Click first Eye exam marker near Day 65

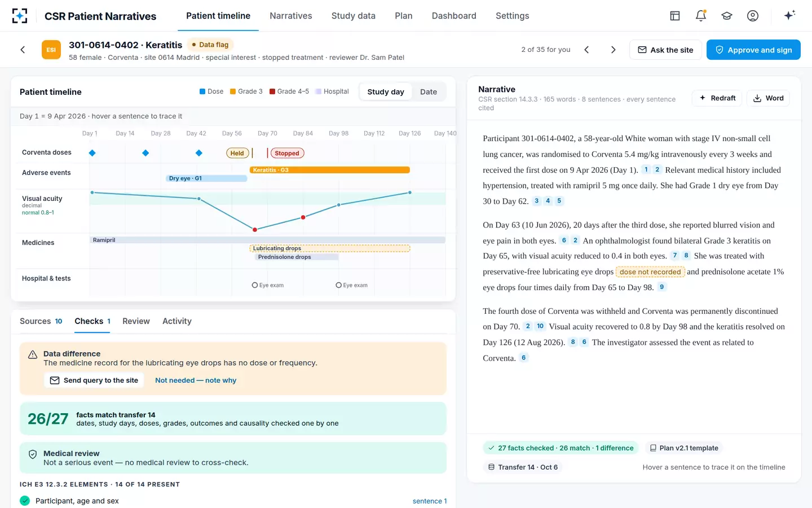coord(255,285)
